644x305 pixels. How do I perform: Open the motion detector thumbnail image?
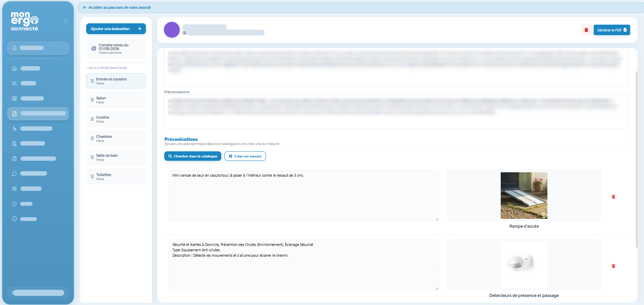point(524,265)
